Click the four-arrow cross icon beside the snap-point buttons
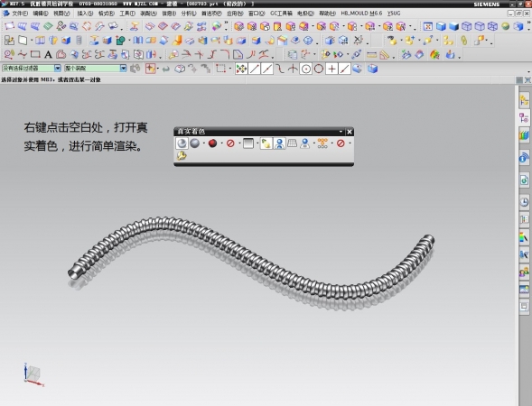532x406 pixels. tap(241, 69)
